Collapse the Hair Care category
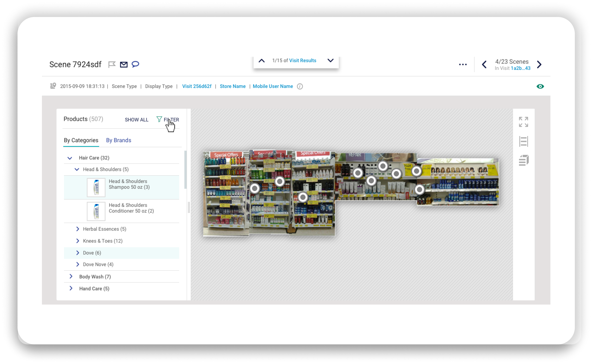 coord(70,158)
